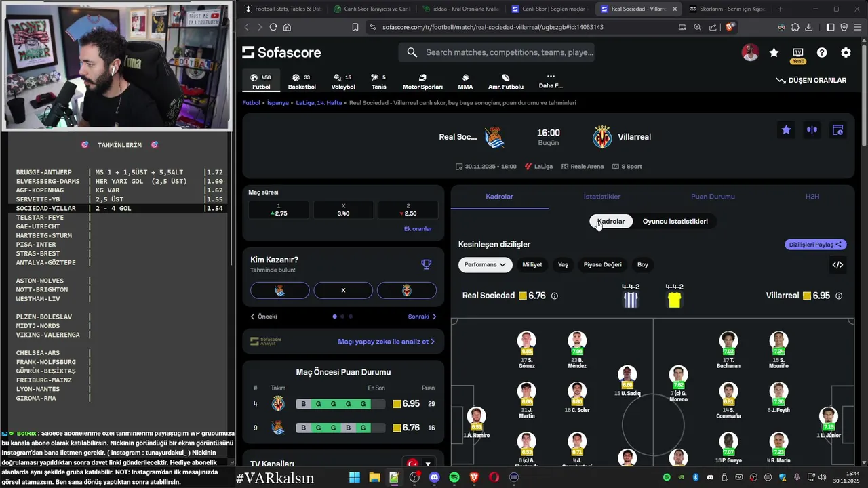Open DÜŞEN ORANLAR link
This screenshot has height=488, width=868.
pyautogui.click(x=811, y=80)
